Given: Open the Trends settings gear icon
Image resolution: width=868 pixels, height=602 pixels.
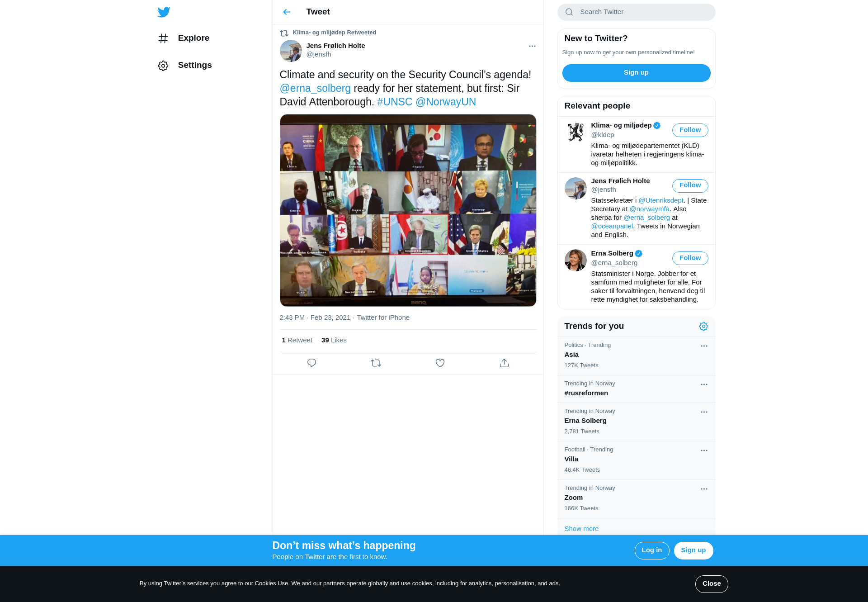Looking at the screenshot, I should click(x=703, y=327).
